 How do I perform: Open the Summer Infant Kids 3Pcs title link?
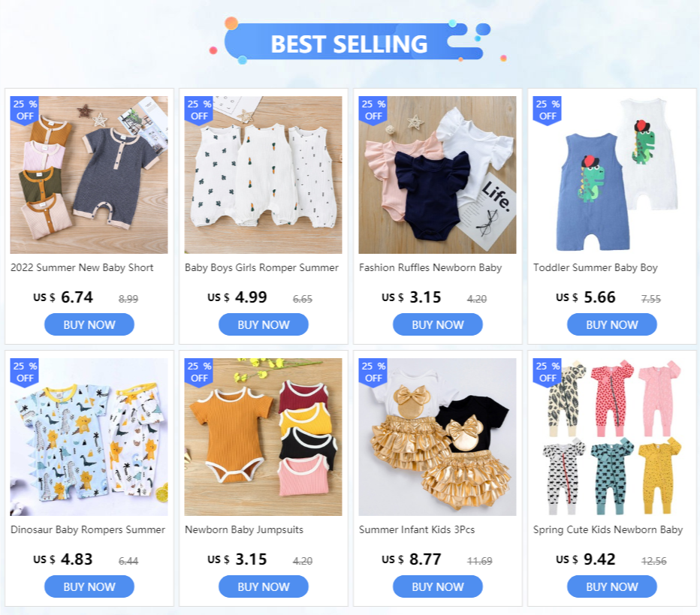point(417,529)
